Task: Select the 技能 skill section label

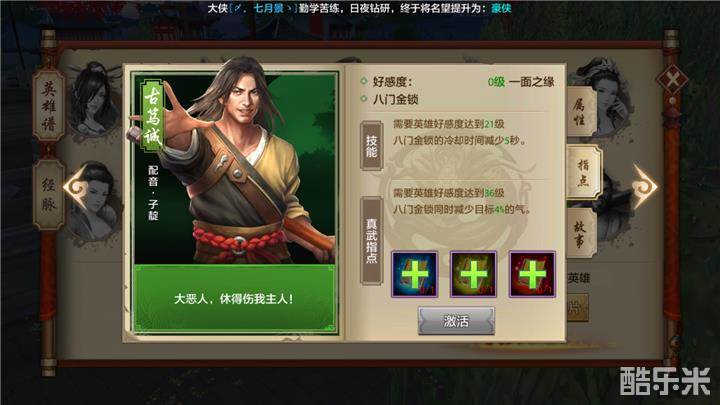Action: click(371, 146)
